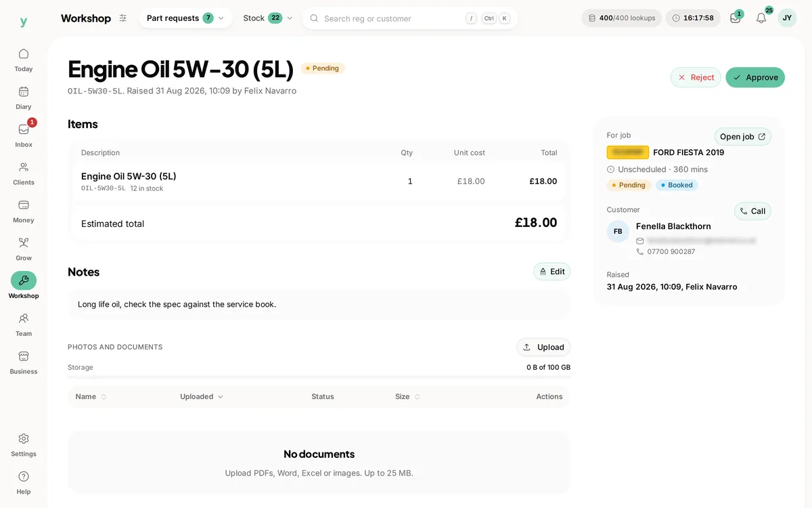The width and height of the screenshot is (812, 508).
Task: Focus the Search reg or customer field
Action: (410, 18)
